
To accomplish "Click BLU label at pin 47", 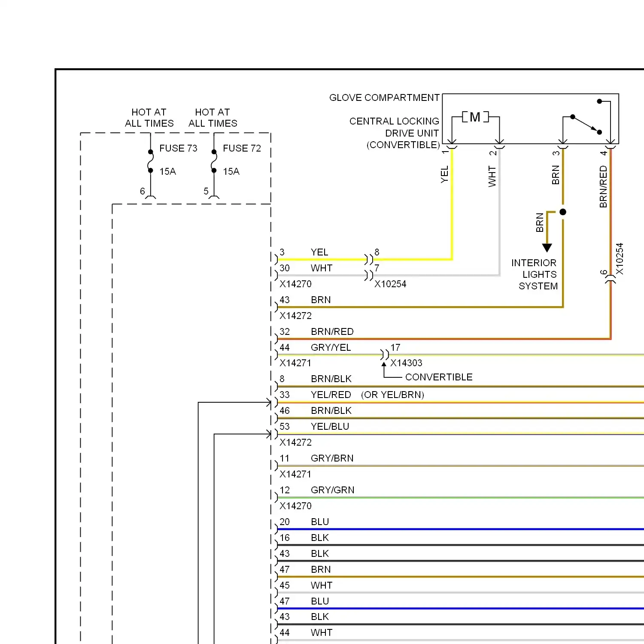I will tap(320, 601).
